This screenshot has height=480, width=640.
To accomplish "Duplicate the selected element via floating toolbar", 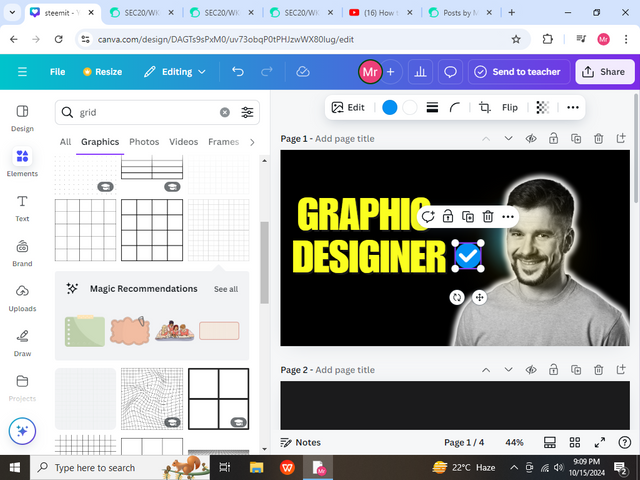I will (468, 216).
